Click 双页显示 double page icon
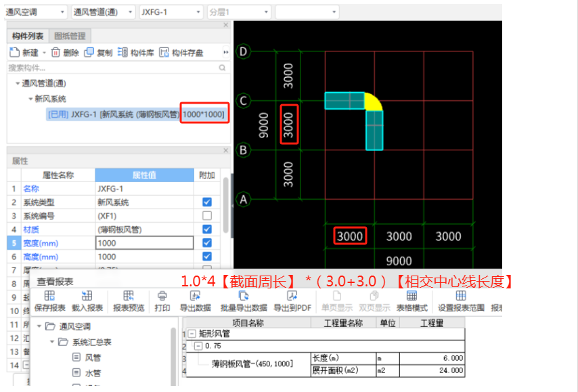The width and height of the screenshot is (578, 392). 374,296
